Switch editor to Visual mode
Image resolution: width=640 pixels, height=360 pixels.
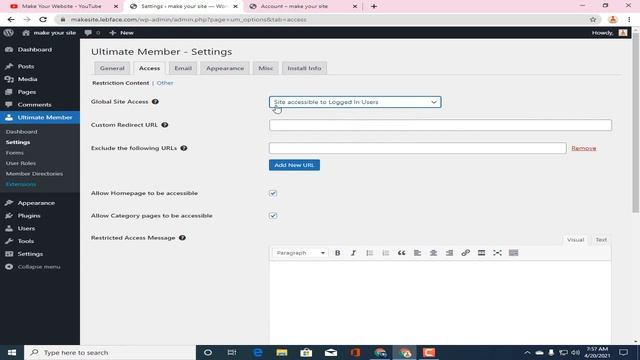575,240
